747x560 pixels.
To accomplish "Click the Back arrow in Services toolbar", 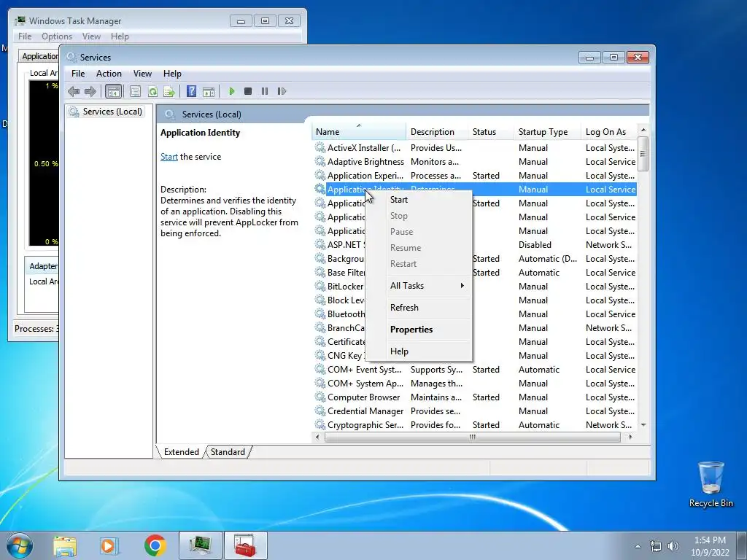I will click(x=74, y=91).
